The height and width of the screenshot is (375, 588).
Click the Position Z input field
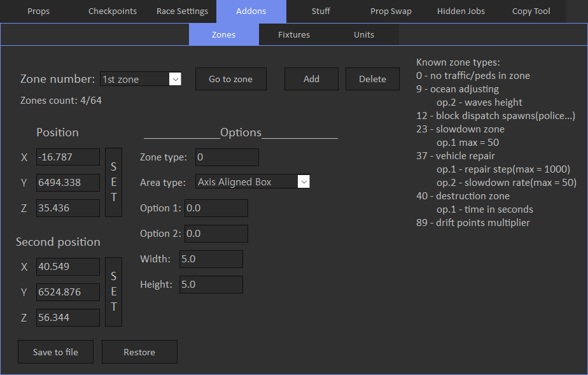click(x=68, y=208)
